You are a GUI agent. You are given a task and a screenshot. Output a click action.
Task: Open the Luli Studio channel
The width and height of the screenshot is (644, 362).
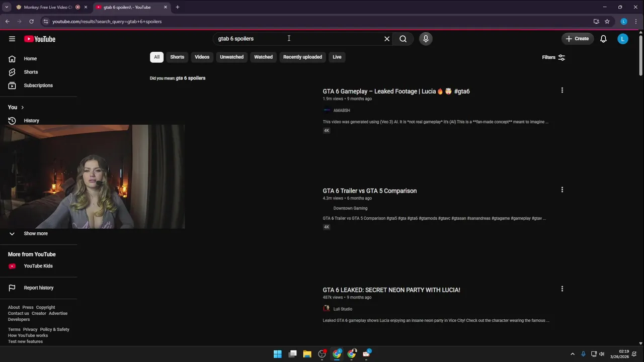[343, 309]
